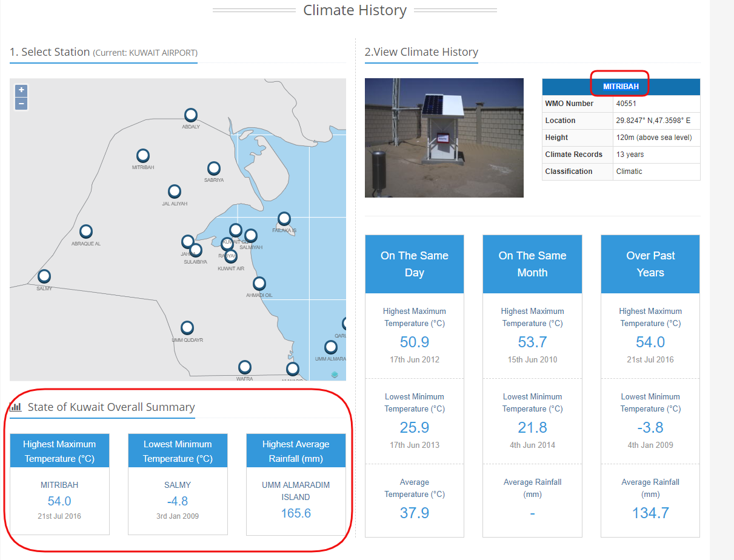Select the KUWAIT CITY station marker
Viewport: 734px width, 560px height.
tap(236, 230)
